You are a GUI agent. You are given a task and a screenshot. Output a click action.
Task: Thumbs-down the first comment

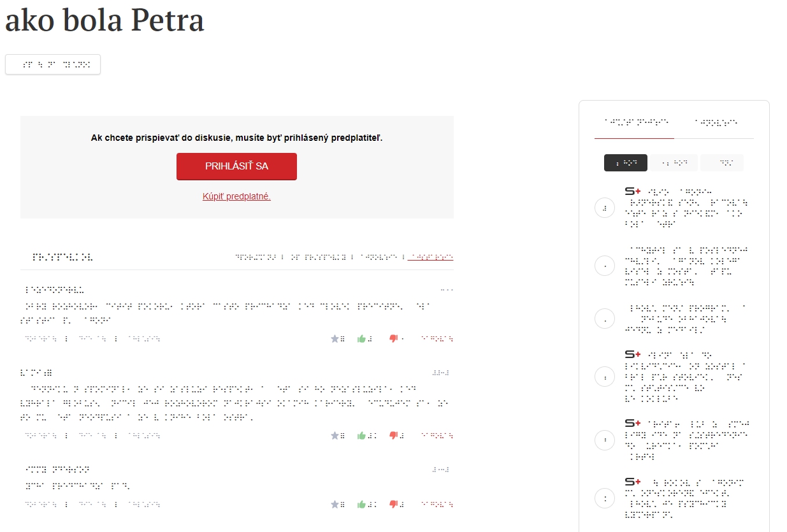[394, 339]
